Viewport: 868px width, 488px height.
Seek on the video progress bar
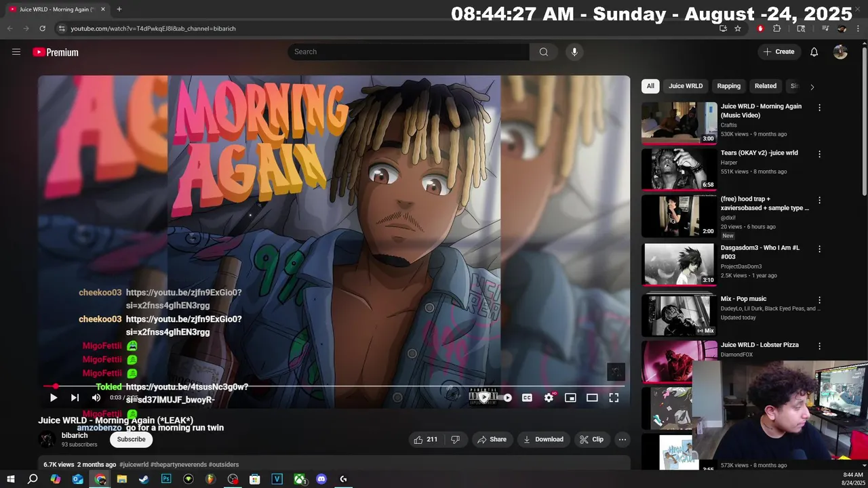334,386
